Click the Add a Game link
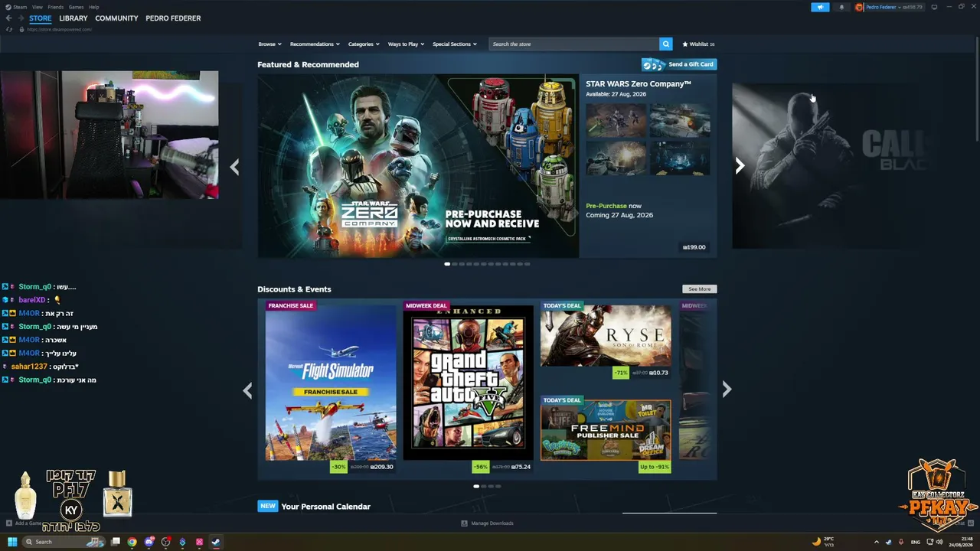 (x=28, y=523)
